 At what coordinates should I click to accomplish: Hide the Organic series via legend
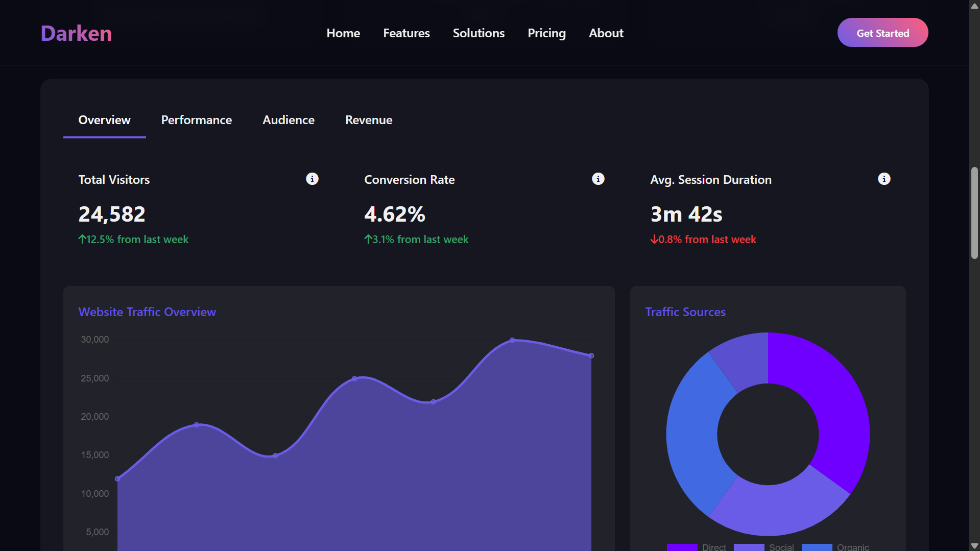pyautogui.click(x=835, y=547)
